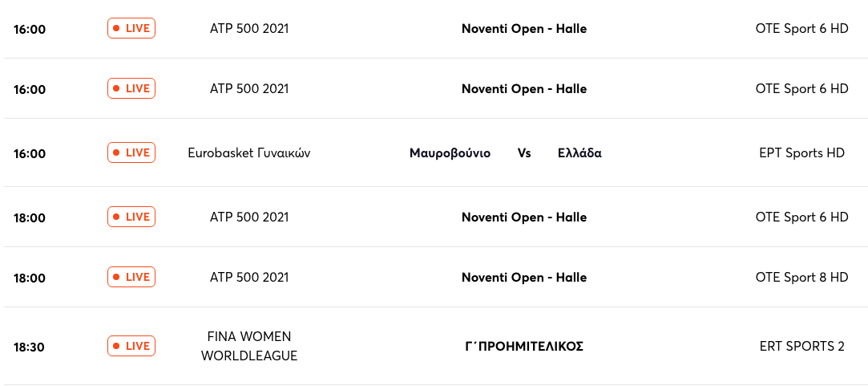Open the FINA WOMEN WORLDLEAGUE competition
868x386 pixels.
[249, 346]
